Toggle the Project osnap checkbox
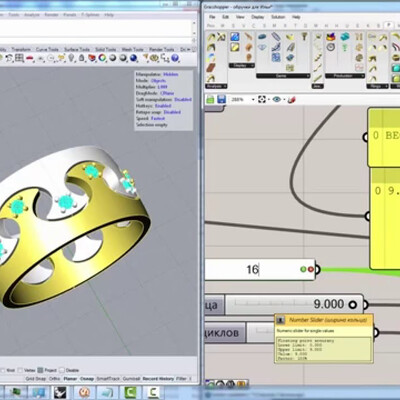400x400 pixels. [x=40, y=370]
